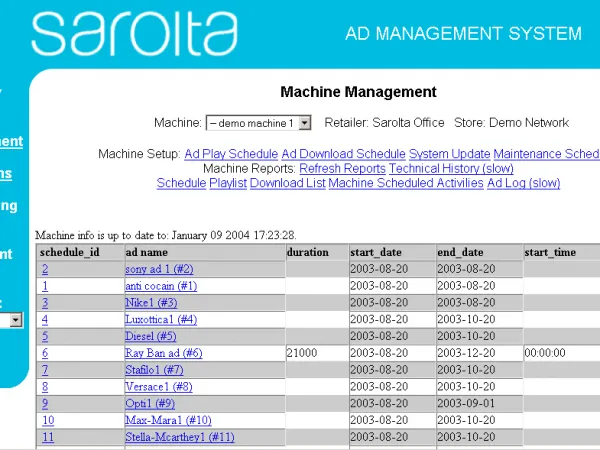View Machine Scheduled Activities
Viewport: 600px width, 450px height.
405,183
